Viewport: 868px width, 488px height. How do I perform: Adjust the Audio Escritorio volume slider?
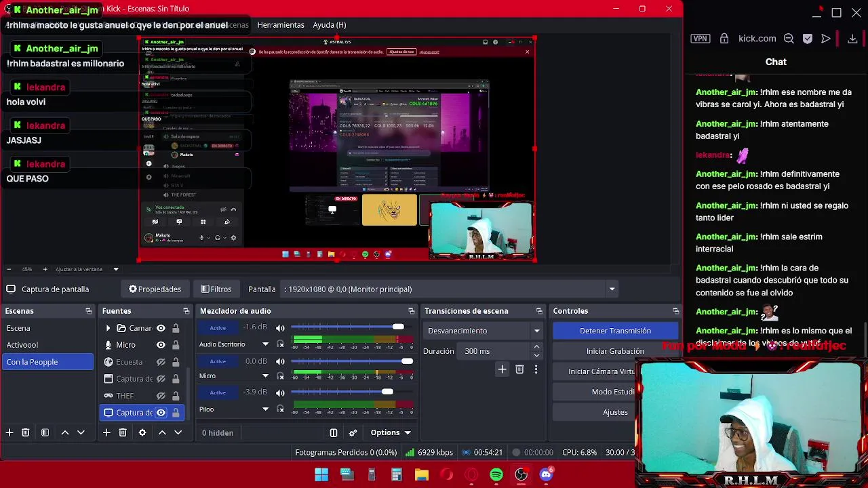pos(398,327)
